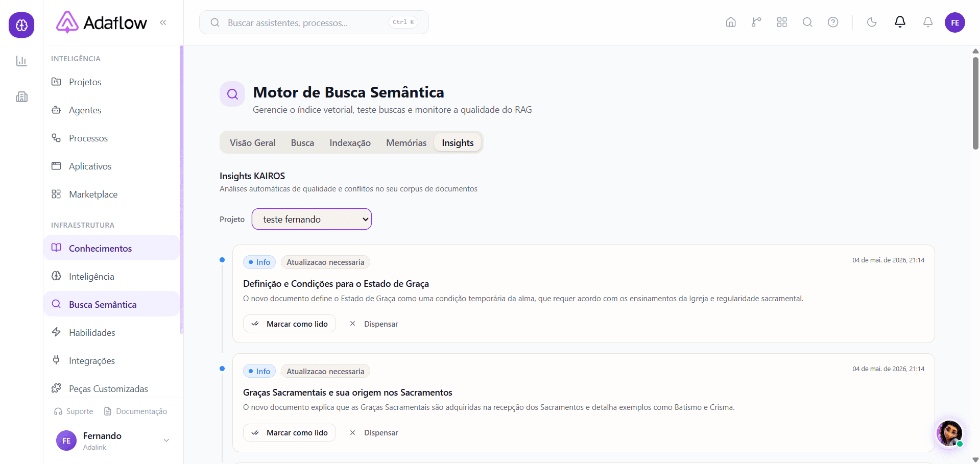The height and width of the screenshot is (464, 980).
Task: Open the FE user avatar menu in header
Action: coord(954,22)
